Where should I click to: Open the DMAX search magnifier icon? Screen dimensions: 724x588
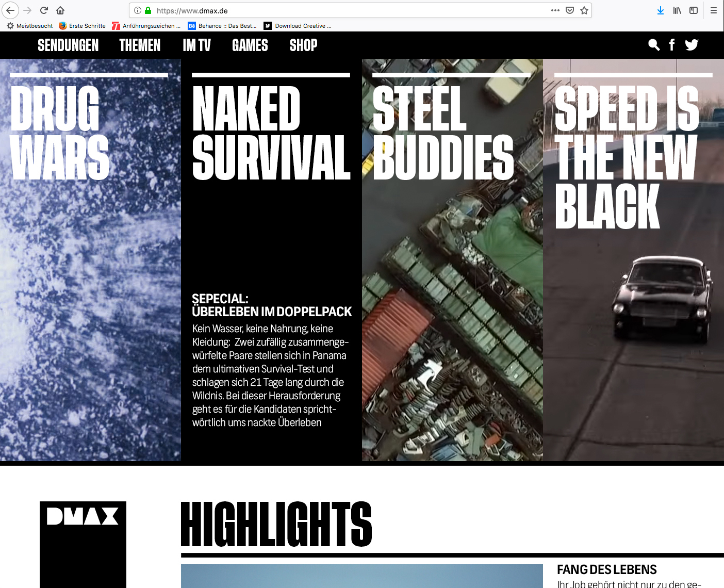point(654,45)
